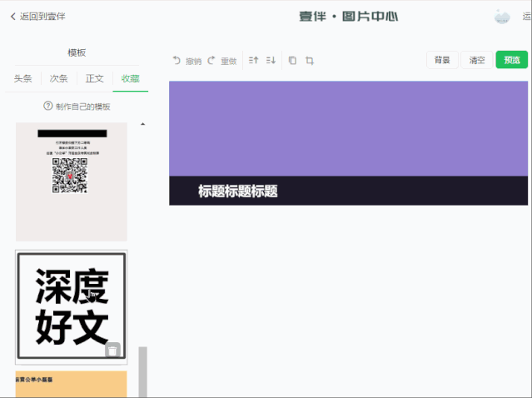532x398 pixels.
Task: Click the copy/duplicate icon in the toolbar
Action: 292,61
